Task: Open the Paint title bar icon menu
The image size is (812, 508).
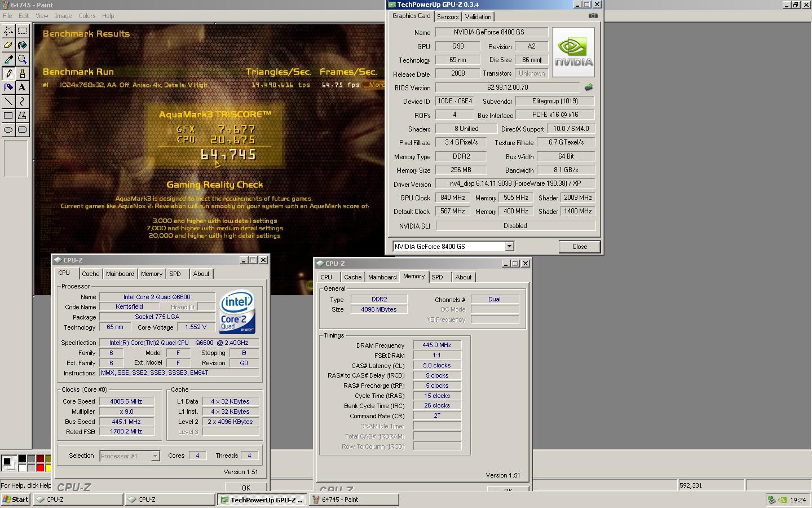Action: (x=5, y=5)
